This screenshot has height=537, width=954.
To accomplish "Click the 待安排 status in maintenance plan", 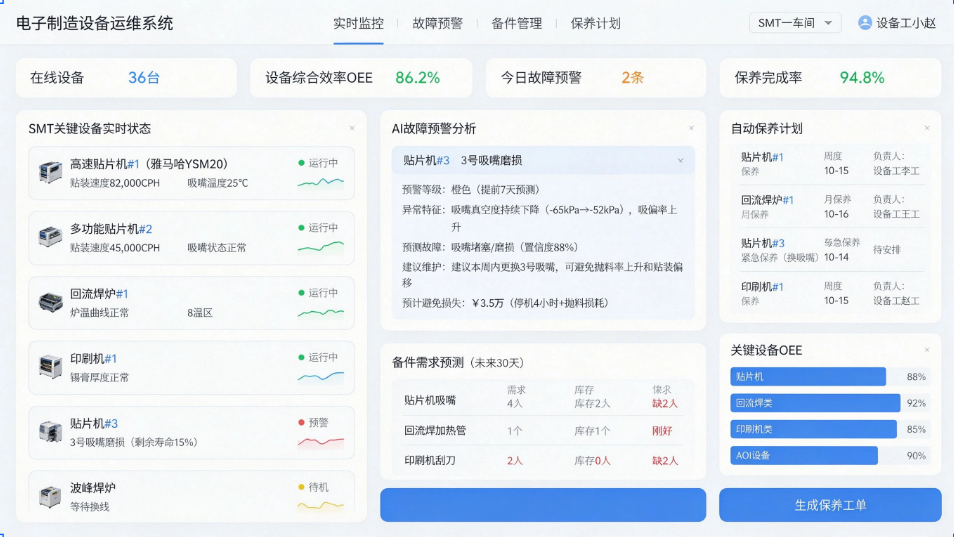I will (886, 250).
